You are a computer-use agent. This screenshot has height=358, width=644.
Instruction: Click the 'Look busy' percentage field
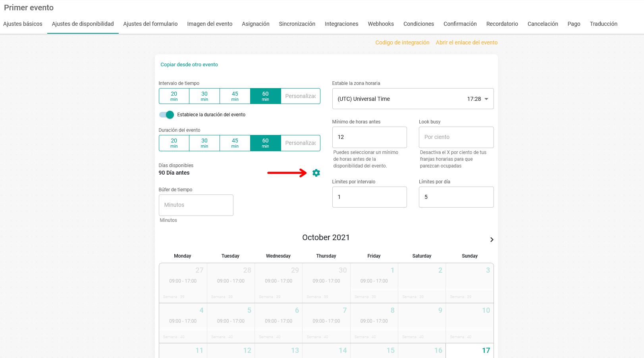point(456,137)
